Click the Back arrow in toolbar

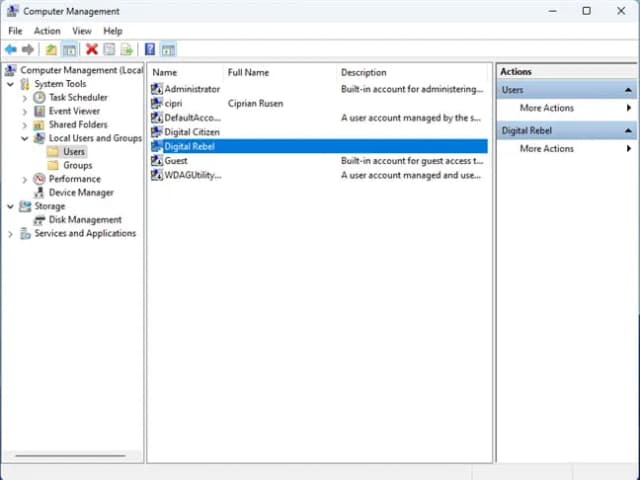[x=10, y=49]
